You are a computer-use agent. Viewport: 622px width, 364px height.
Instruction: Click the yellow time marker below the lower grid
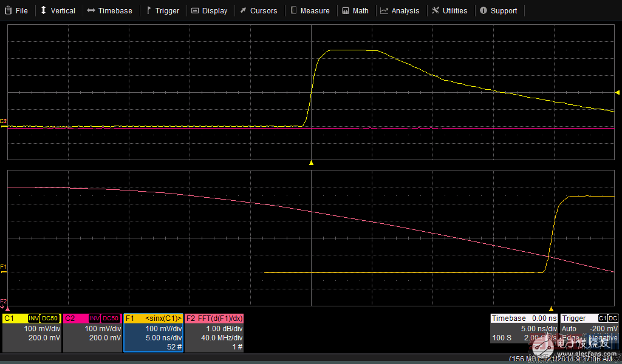pyautogui.click(x=551, y=309)
